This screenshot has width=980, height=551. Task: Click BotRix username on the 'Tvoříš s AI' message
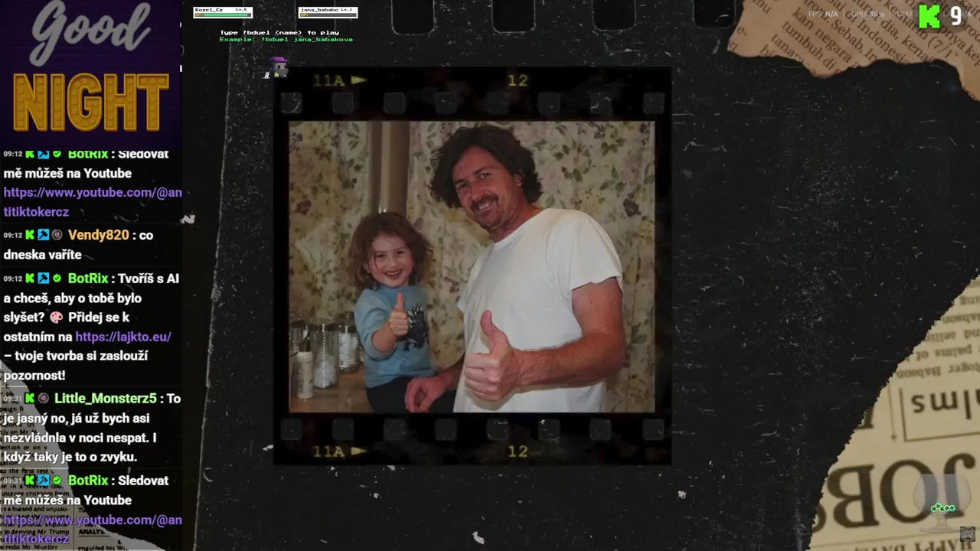88,279
